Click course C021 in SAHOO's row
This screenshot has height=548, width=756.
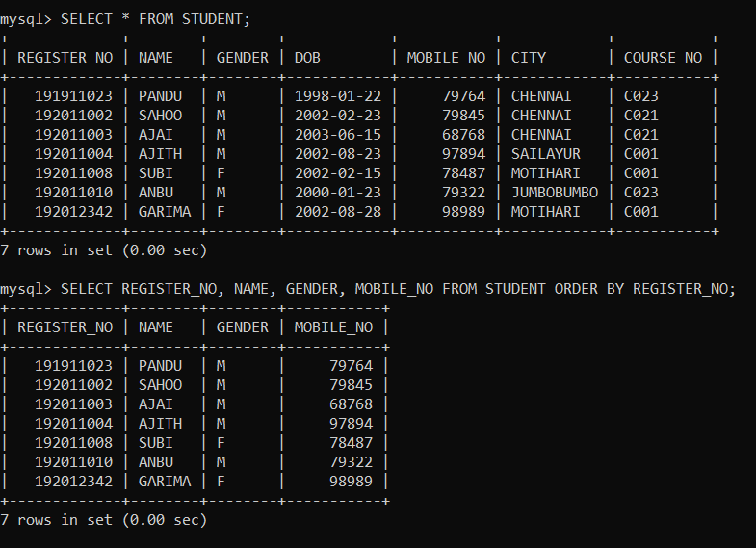(x=640, y=116)
